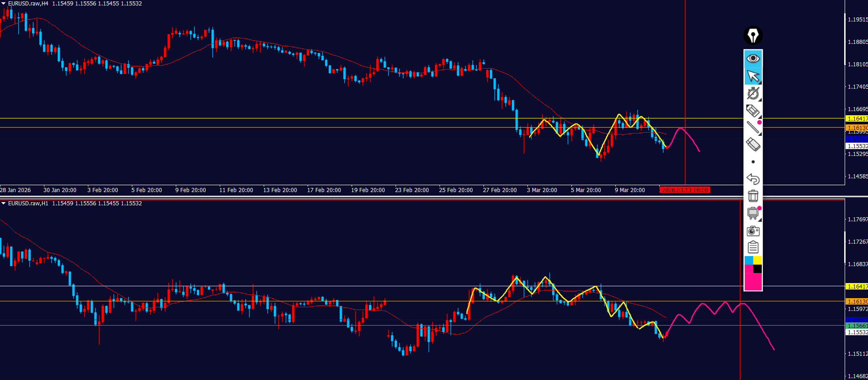Image resolution: width=868 pixels, height=380 pixels.
Task: Pick the cyan color swatch
Action: [x=749, y=260]
